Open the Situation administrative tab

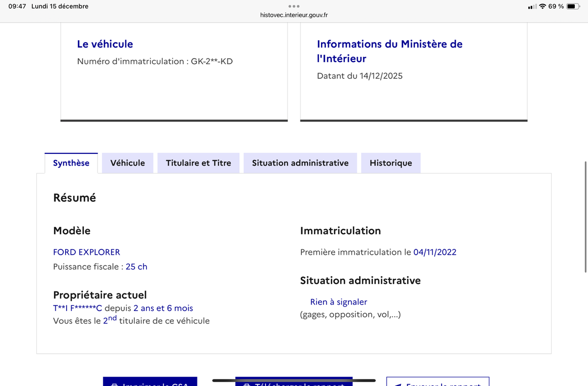(x=300, y=163)
